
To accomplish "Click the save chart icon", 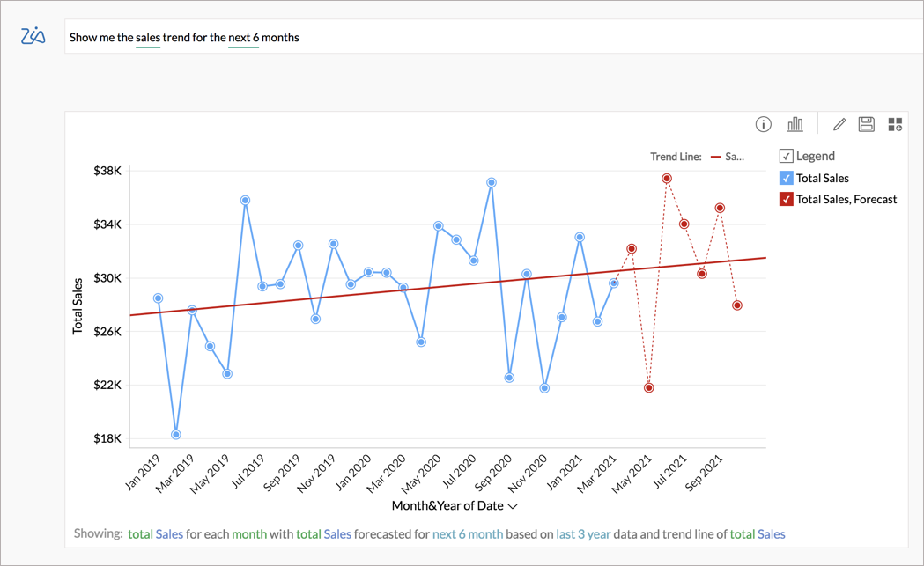I will coord(866,124).
